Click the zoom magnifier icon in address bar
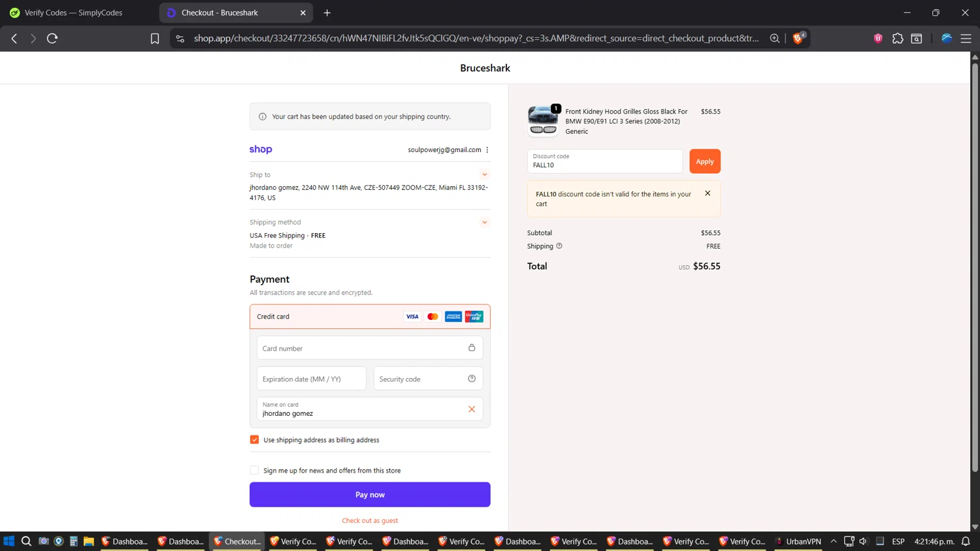This screenshot has height=551, width=980. 775,39
